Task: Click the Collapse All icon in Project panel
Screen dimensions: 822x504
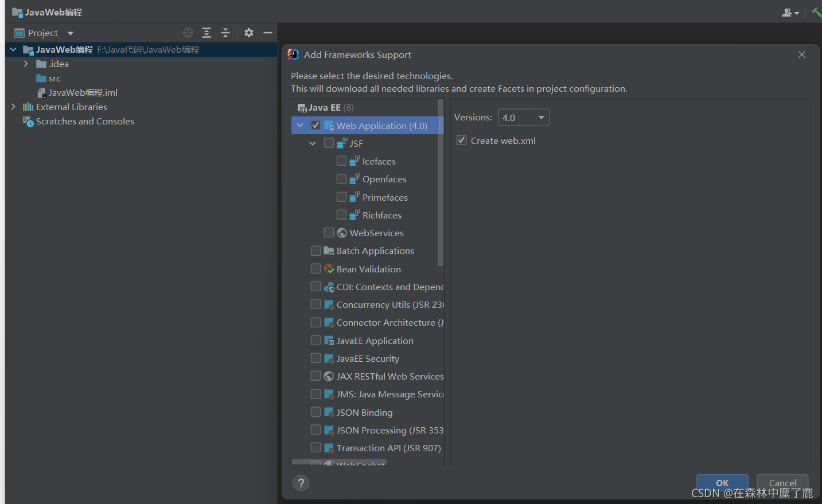Action: coord(225,33)
